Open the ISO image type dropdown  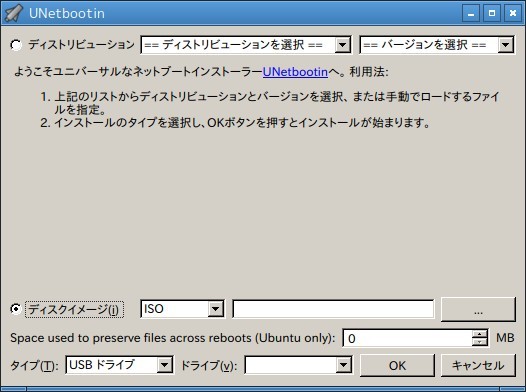[x=182, y=309]
